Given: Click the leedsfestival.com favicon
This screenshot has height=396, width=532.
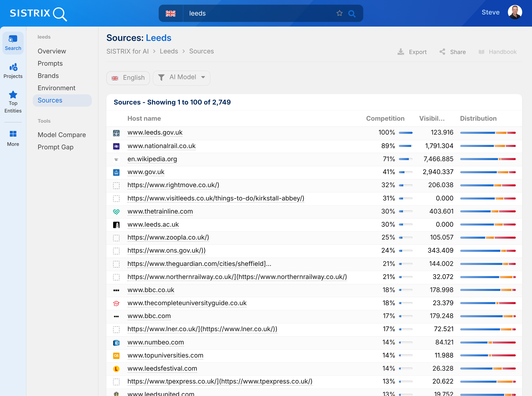Looking at the screenshot, I should coord(116,369).
